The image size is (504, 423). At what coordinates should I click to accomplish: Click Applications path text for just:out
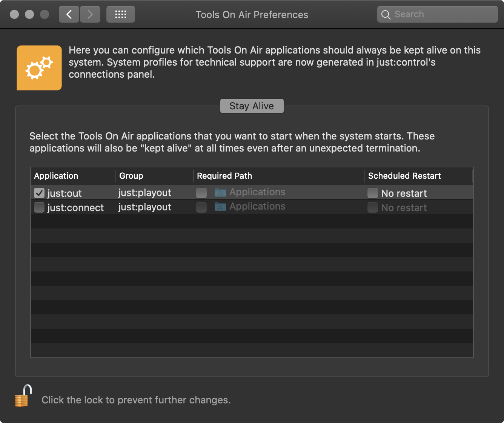257,192
